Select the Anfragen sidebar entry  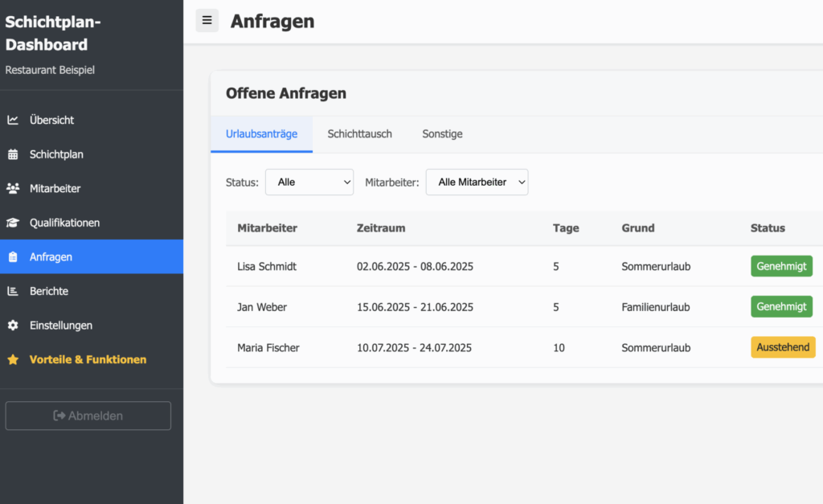coord(92,256)
